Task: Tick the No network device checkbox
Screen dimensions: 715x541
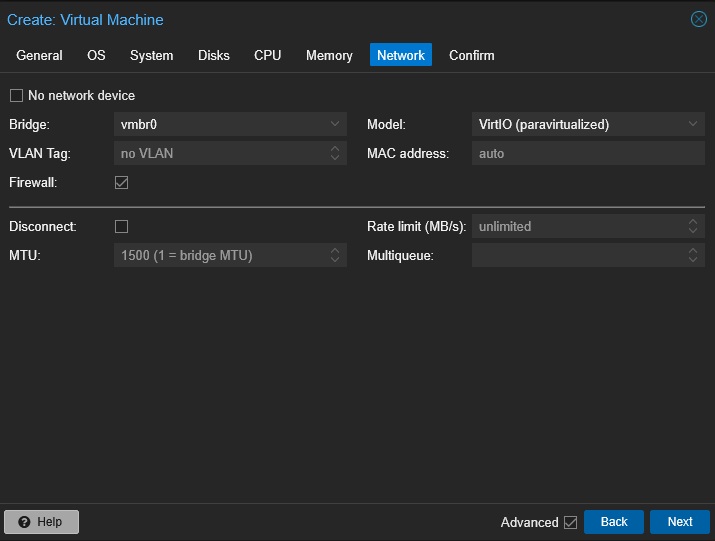Action: click(x=16, y=96)
